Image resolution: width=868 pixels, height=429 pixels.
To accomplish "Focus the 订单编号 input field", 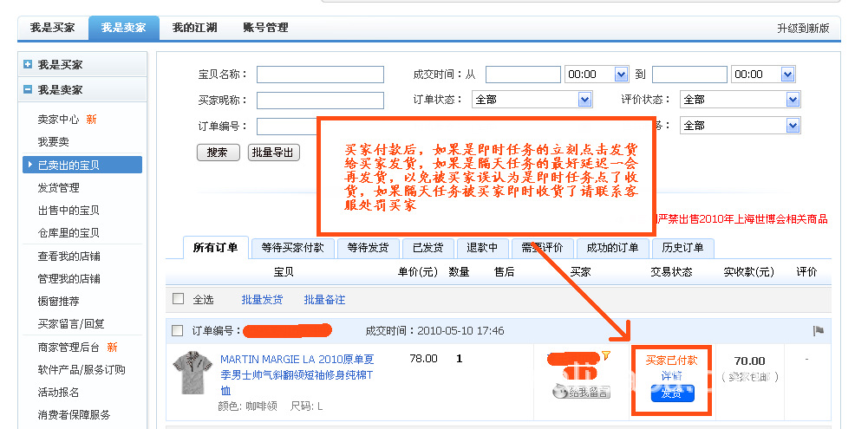I will (x=287, y=127).
